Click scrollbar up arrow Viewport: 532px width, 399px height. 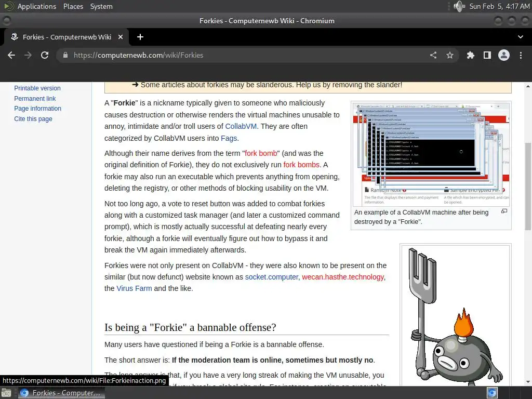click(528, 86)
